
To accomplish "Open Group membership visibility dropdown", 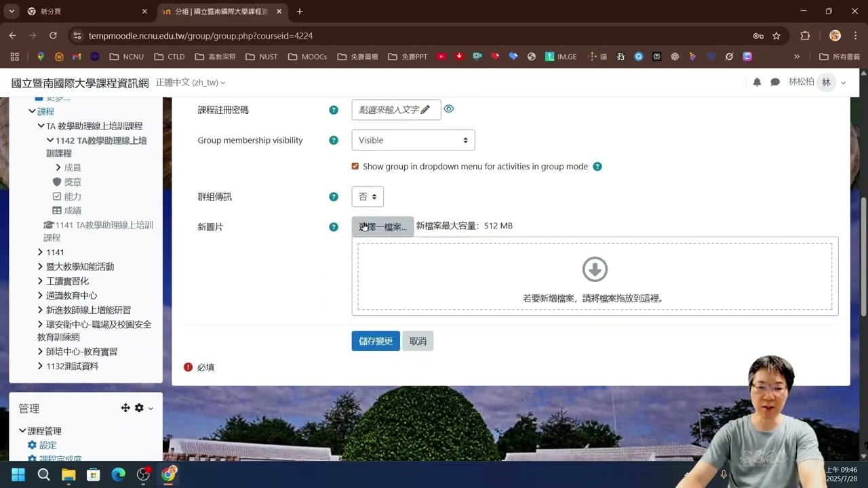I will tap(413, 140).
